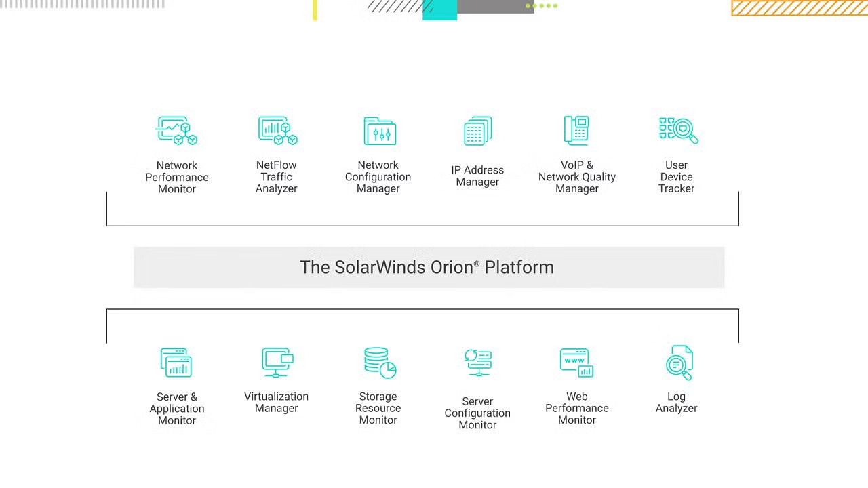The height and width of the screenshot is (488, 868).
Task: Click the Network Performance Monitor icon
Action: (x=176, y=131)
